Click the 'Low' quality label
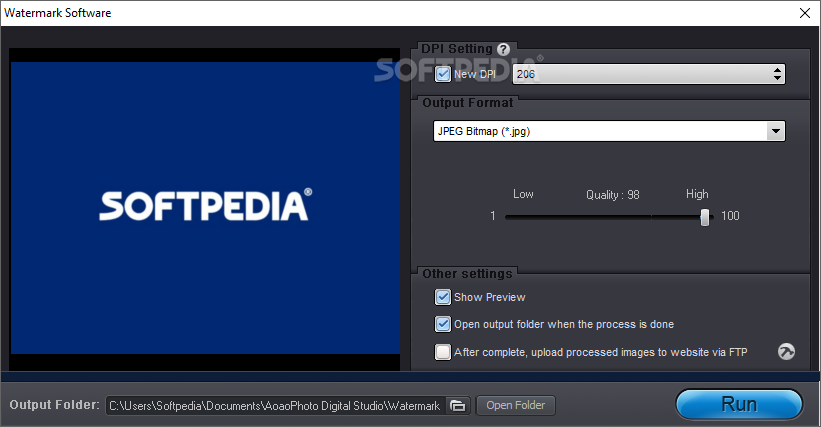 click(523, 194)
